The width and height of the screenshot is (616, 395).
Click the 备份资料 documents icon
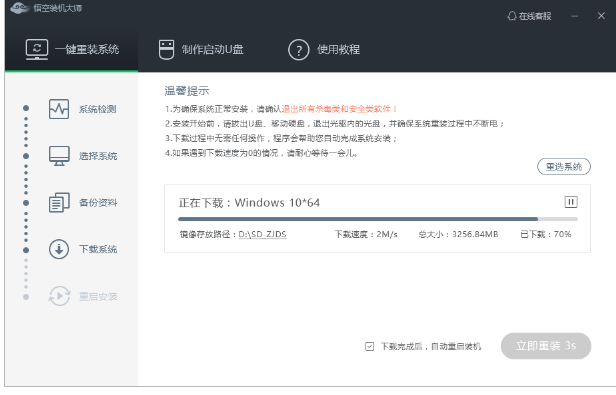[x=59, y=202]
